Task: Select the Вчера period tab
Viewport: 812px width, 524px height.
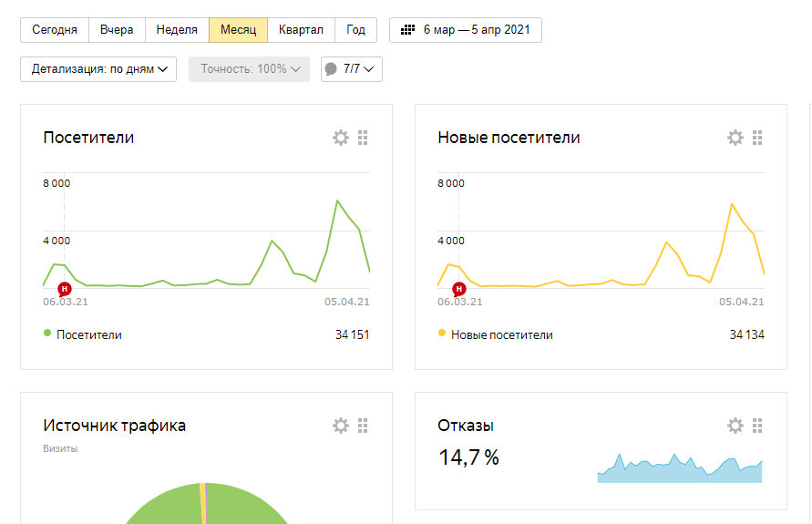Action: [117, 30]
